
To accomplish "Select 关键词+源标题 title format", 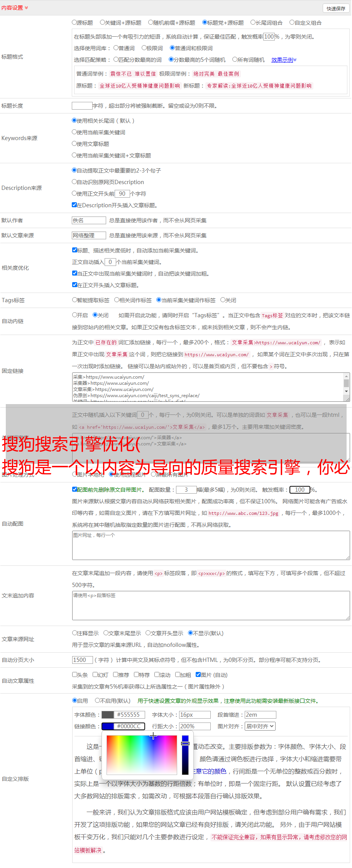I will click(102, 22).
